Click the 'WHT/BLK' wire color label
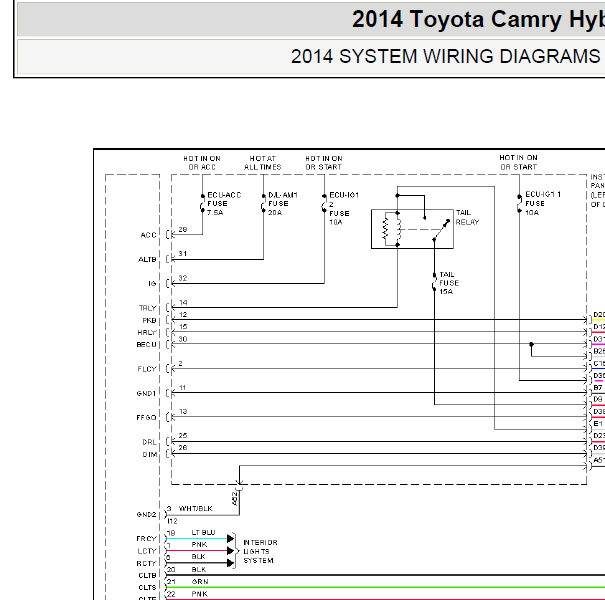605x600 pixels. (x=196, y=509)
